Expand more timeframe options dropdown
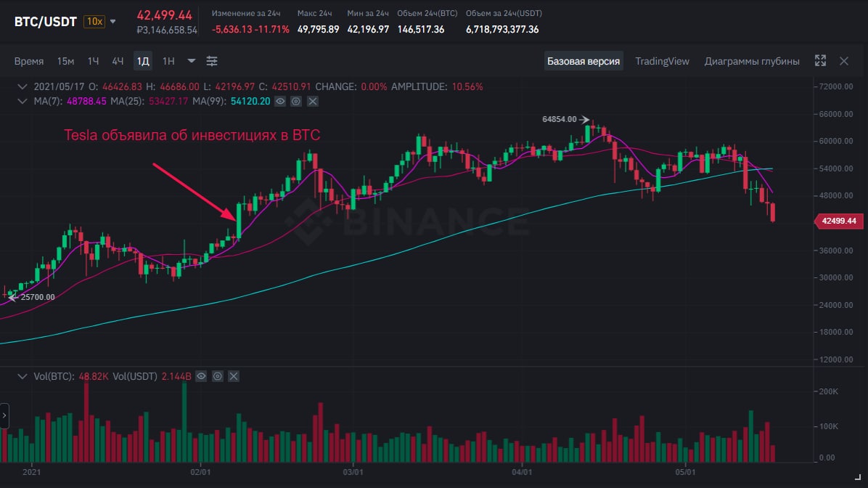Image resolution: width=868 pixels, height=488 pixels. tap(191, 61)
